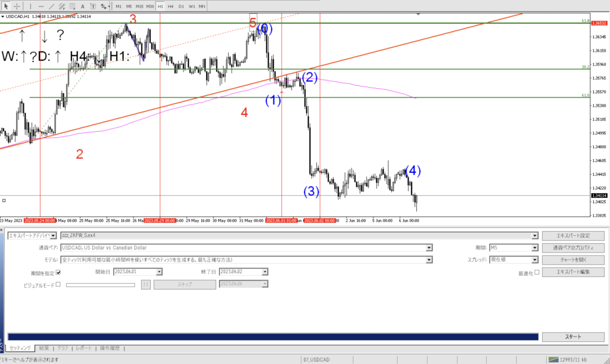
Task: Activate the crosshair tool
Action: pos(17,6)
